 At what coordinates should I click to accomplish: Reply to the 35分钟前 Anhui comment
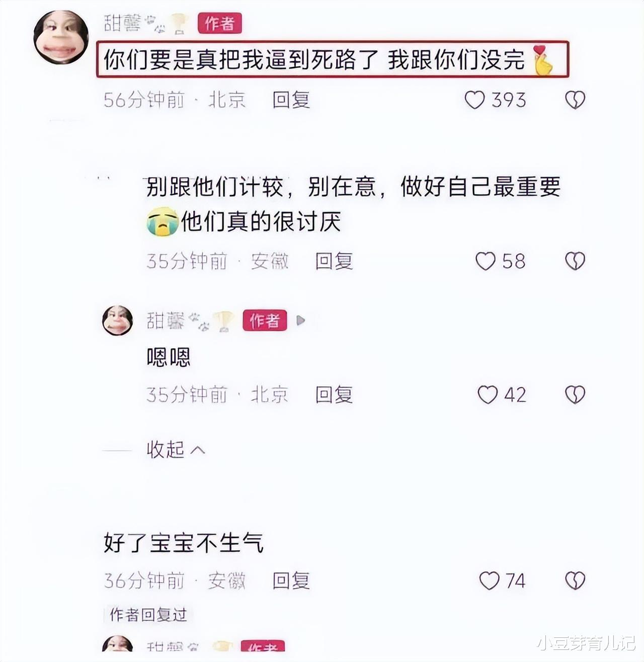click(334, 261)
